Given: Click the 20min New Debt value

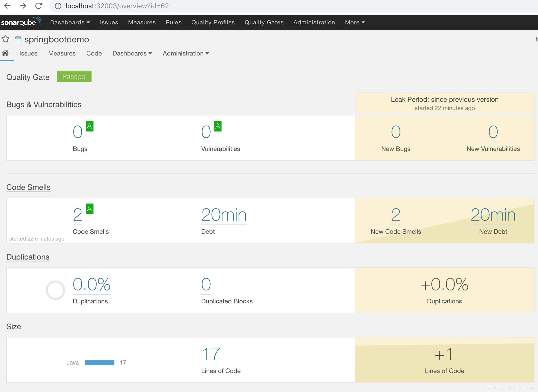Looking at the screenshot, I should (x=493, y=215).
